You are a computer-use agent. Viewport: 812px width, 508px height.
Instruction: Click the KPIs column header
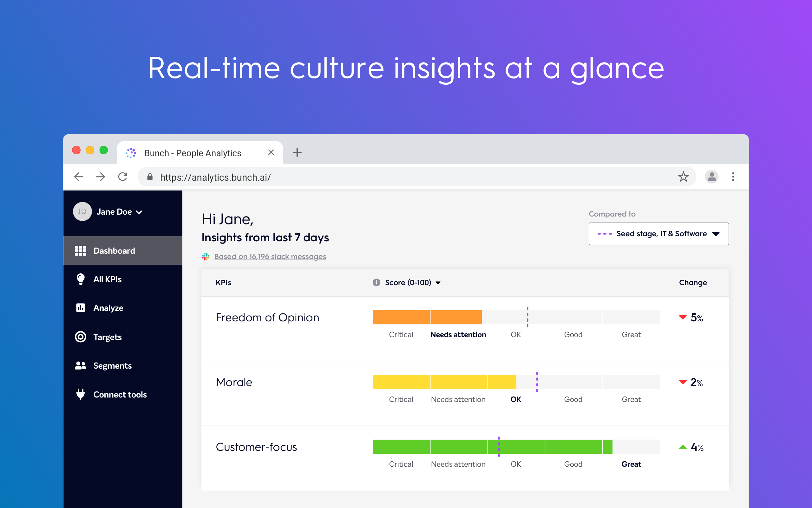(224, 283)
